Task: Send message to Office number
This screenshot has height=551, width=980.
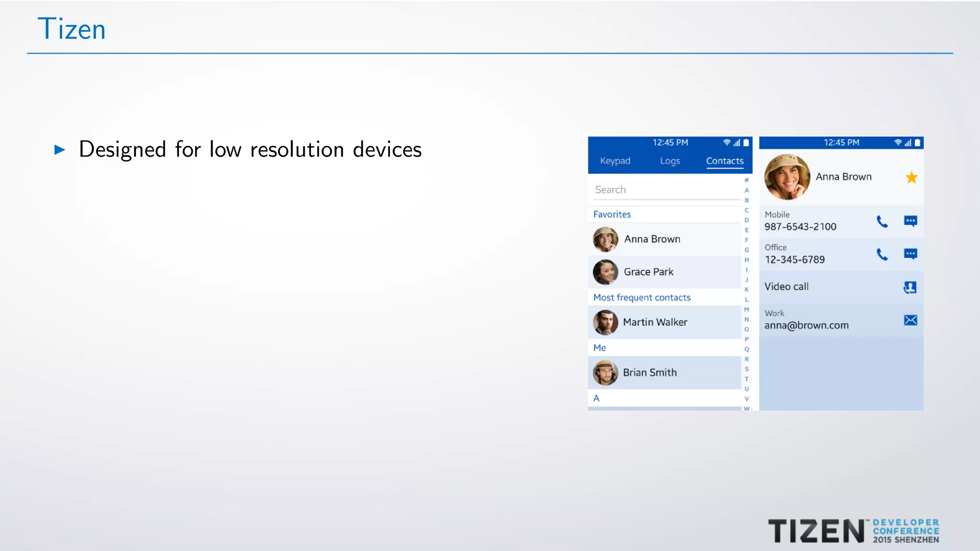Action: (x=910, y=254)
